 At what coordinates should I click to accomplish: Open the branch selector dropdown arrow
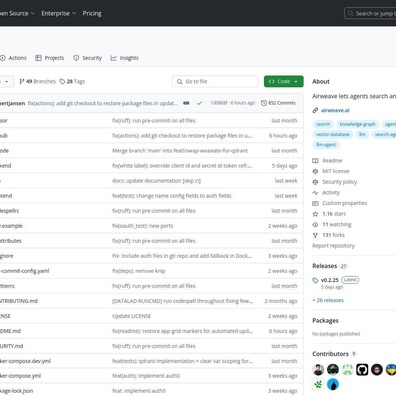coord(7,81)
